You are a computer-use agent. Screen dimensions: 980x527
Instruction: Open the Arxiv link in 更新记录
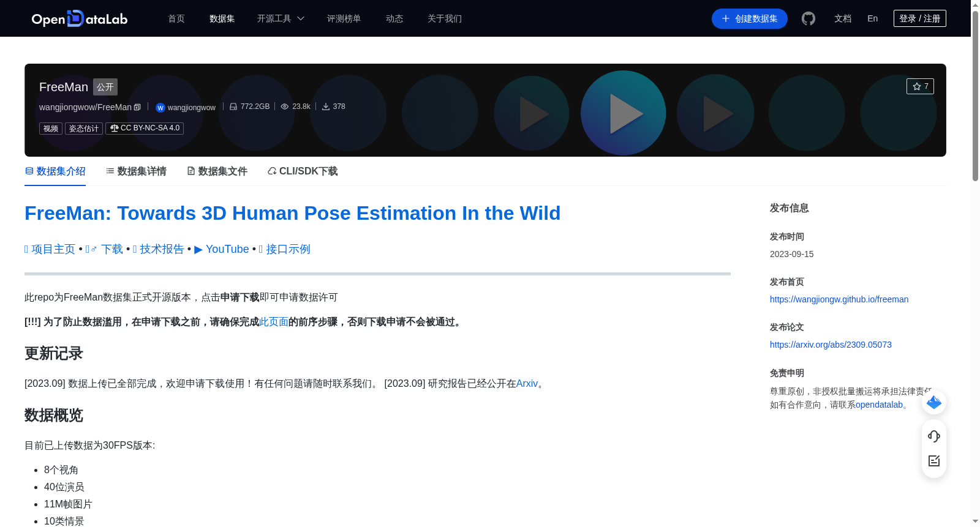pos(527,384)
